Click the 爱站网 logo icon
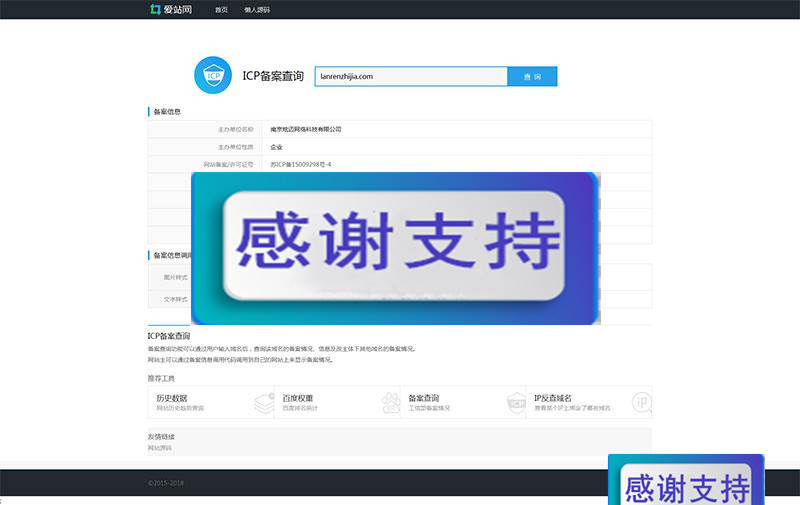Screen dimensions: 800x505 tap(155, 9)
